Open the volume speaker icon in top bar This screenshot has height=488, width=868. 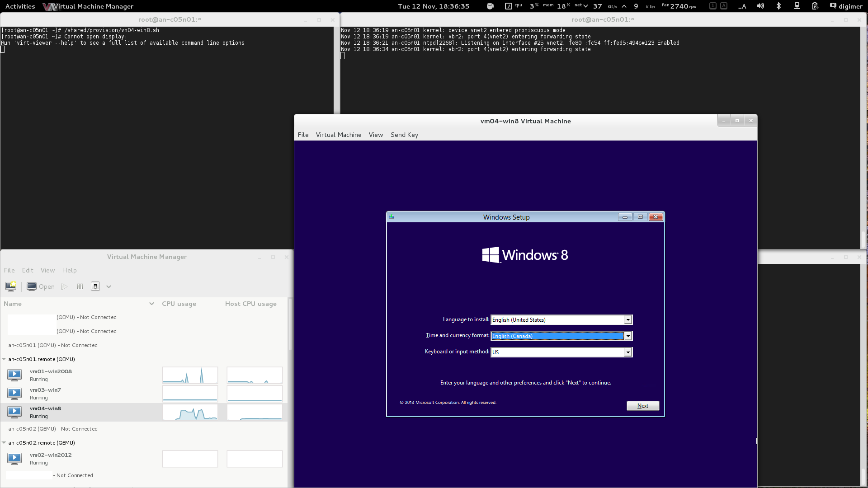coord(760,6)
